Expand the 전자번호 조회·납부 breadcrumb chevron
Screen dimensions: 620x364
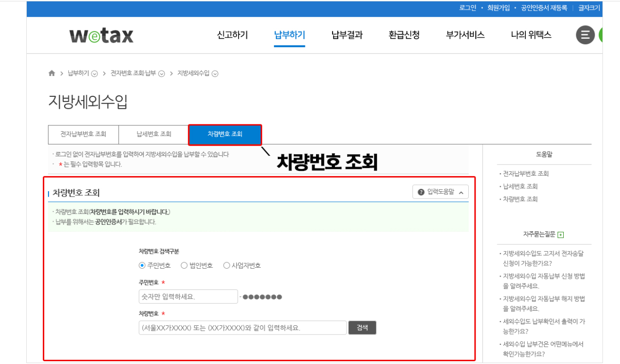(x=161, y=74)
